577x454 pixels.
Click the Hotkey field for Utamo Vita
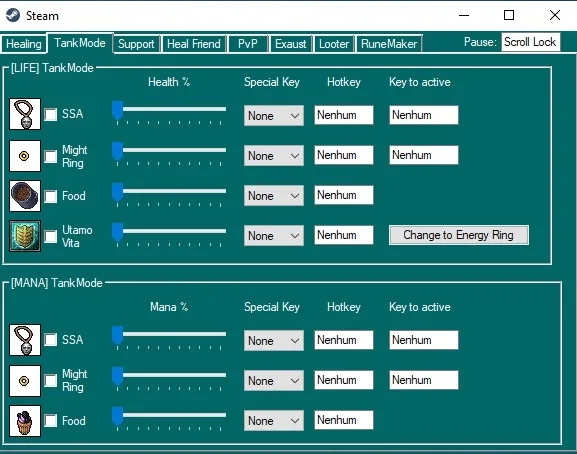344,235
